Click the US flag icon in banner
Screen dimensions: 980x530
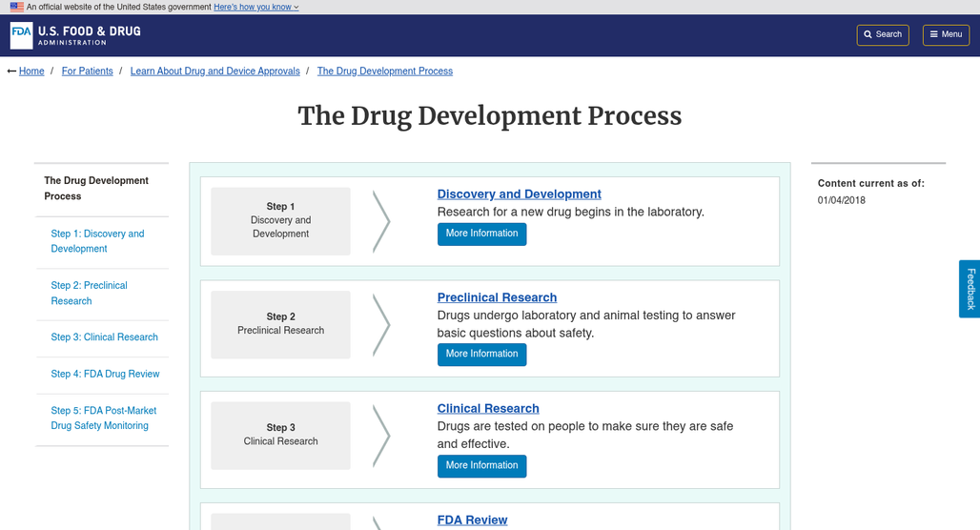click(x=17, y=7)
